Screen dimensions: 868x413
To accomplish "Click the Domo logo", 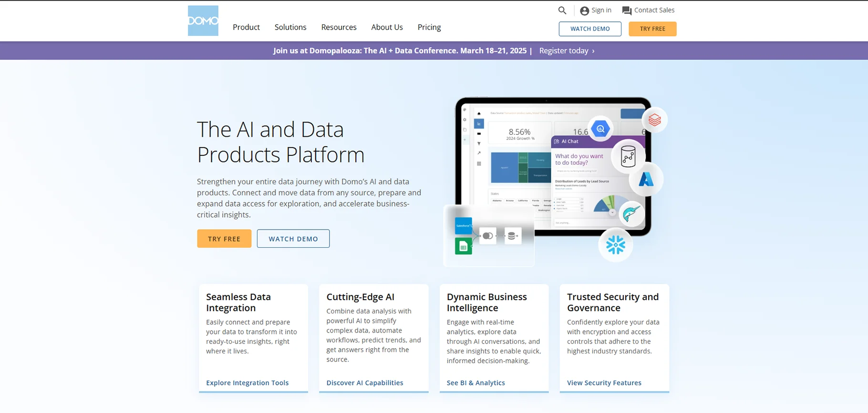I will pyautogui.click(x=203, y=21).
